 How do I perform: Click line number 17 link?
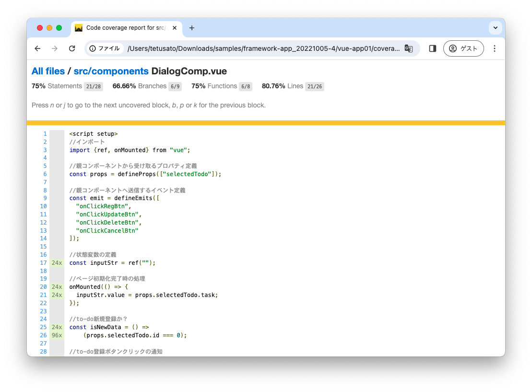(44, 262)
